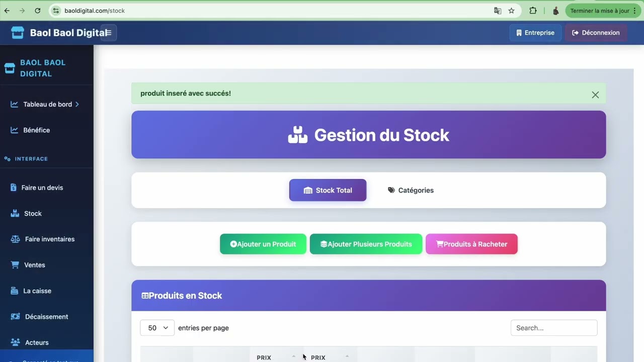Viewport: 644px width, 362px height.
Task: Expand the Tableau de bord chevron
Action: pos(77,105)
